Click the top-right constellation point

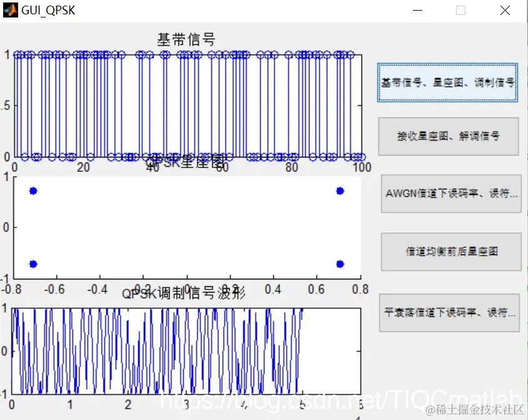pos(338,190)
